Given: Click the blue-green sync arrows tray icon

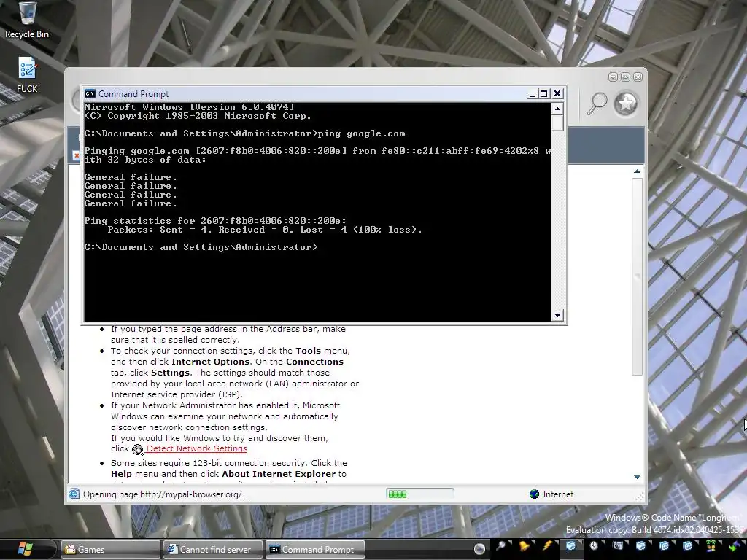Looking at the screenshot, I should [x=734, y=547].
